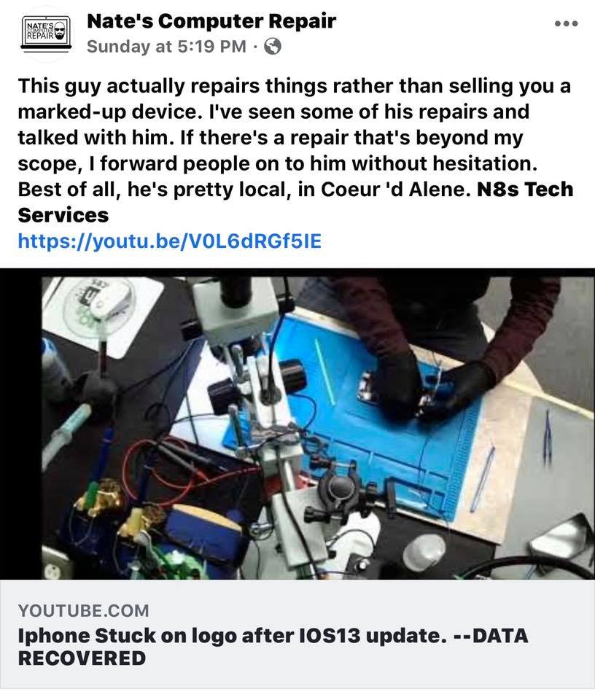Viewport: 595px width, 700px height.
Task: Click the public globe privacy icon
Action: [x=272, y=46]
